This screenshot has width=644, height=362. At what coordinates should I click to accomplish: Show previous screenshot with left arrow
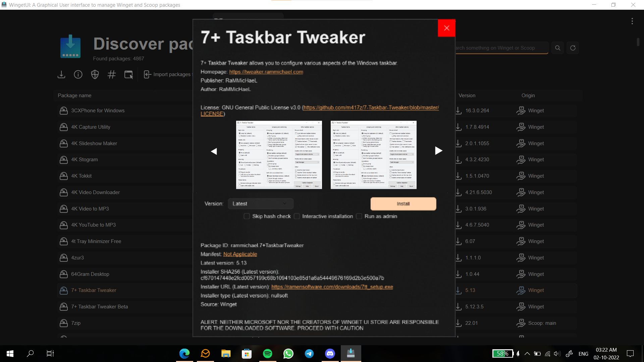[x=214, y=152]
